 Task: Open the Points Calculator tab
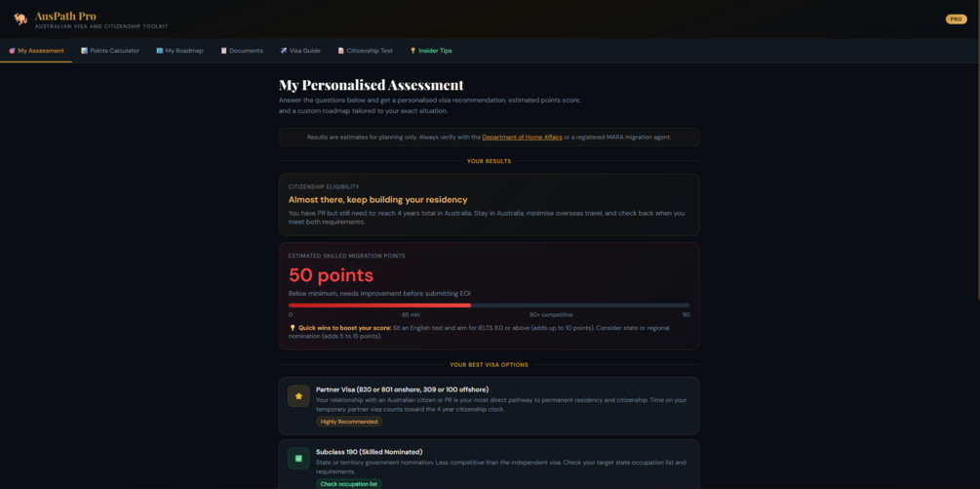[110, 51]
